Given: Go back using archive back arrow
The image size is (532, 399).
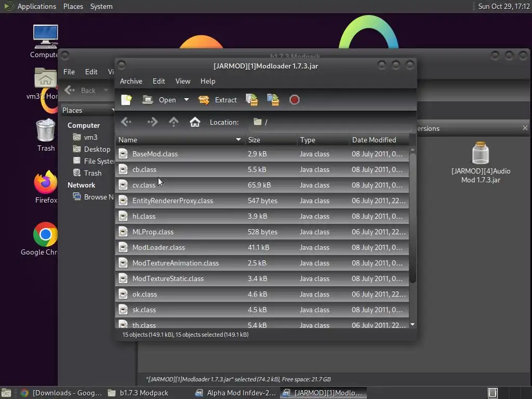Looking at the screenshot, I should [x=126, y=122].
